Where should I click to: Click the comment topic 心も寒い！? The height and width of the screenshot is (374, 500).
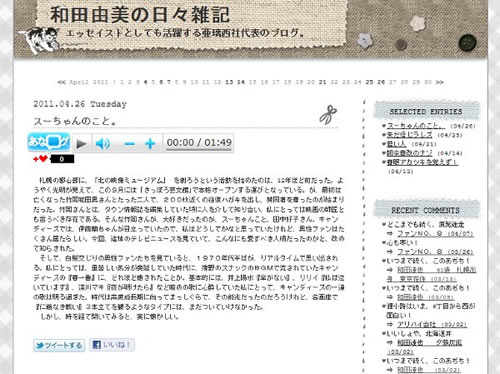click(402, 243)
